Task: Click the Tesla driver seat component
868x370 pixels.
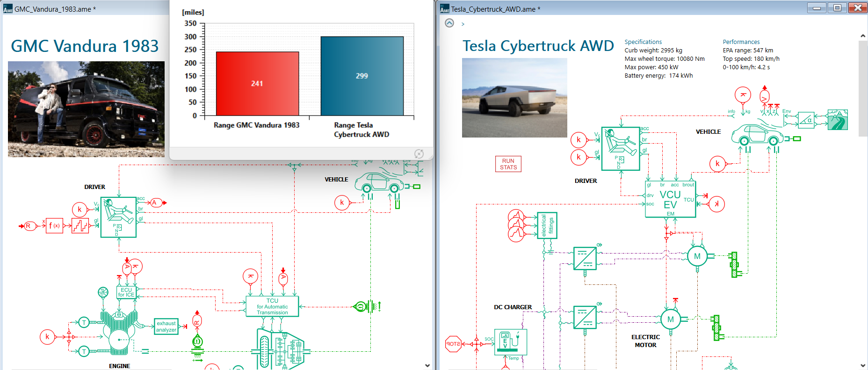Action: click(x=620, y=148)
